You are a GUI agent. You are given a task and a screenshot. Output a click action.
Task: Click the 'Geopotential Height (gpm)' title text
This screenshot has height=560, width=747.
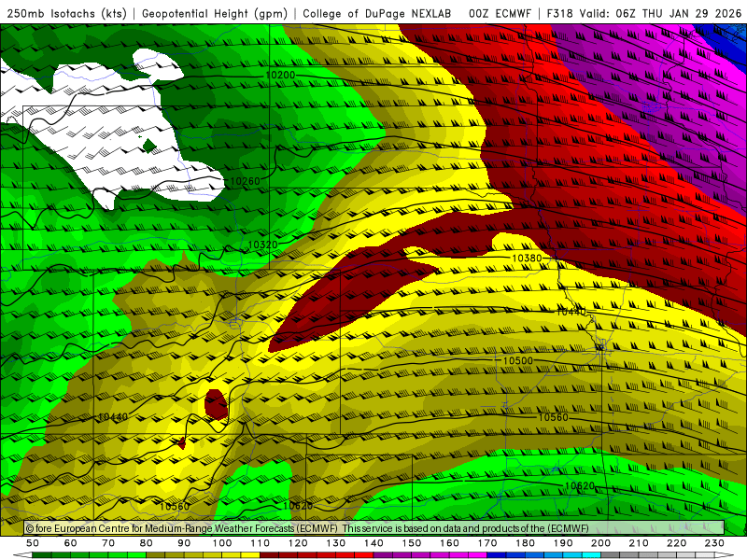click(215, 13)
